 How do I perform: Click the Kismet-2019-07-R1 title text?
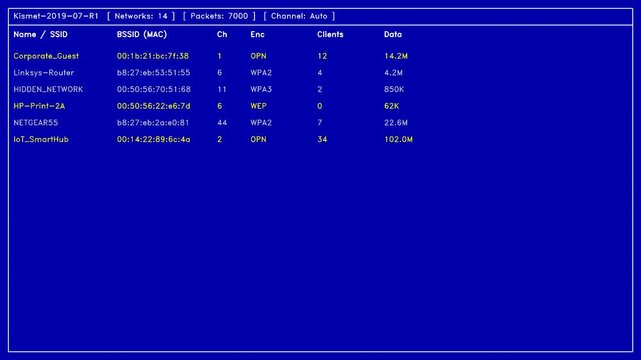(56, 16)
